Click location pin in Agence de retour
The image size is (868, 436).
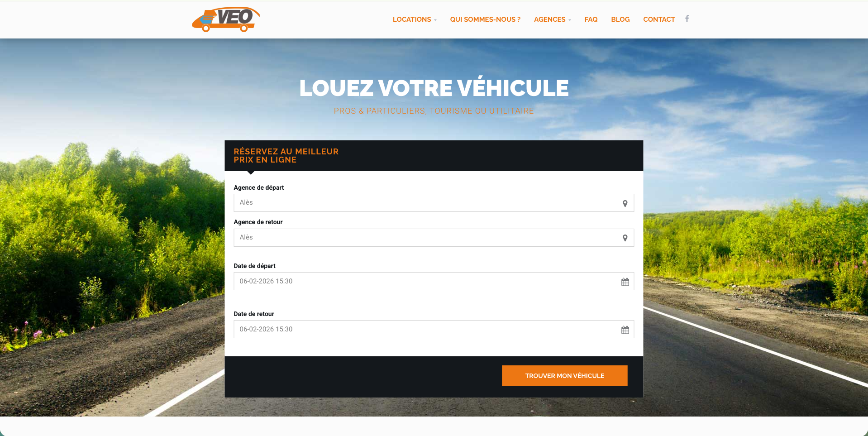(x=625, y=238)
